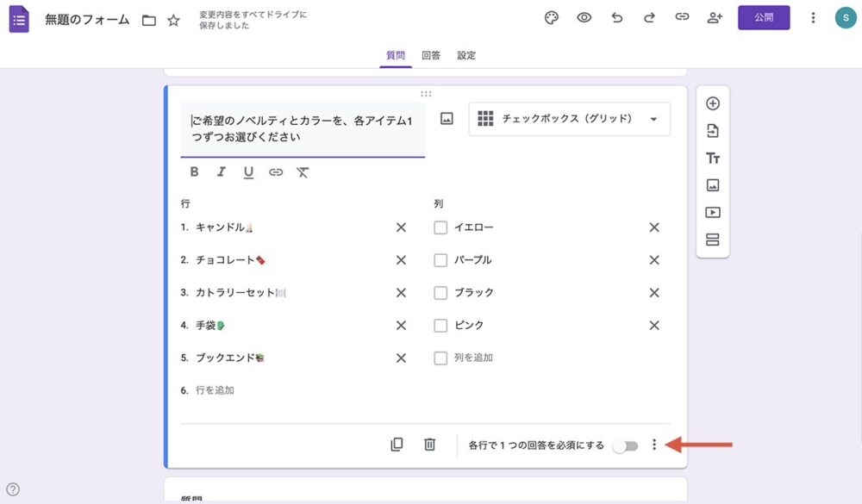Click the add section icon
Image resolution: width=862 pixels, height=504 pixels.
[713, 239]
